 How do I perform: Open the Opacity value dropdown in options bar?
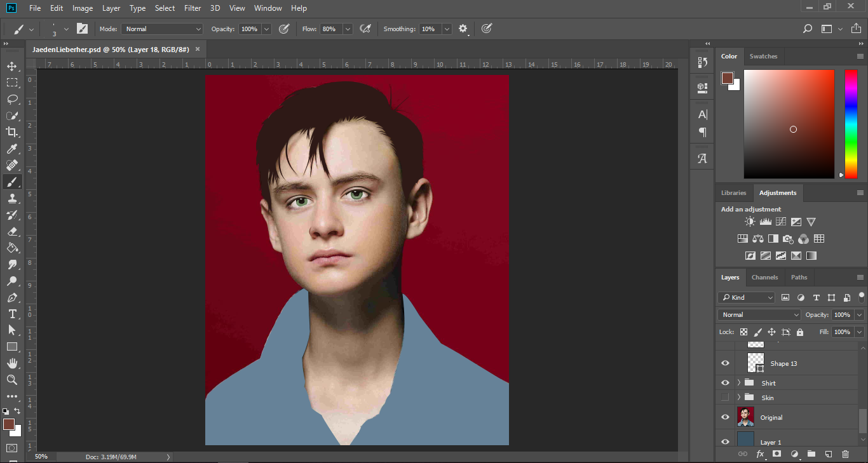266,29
